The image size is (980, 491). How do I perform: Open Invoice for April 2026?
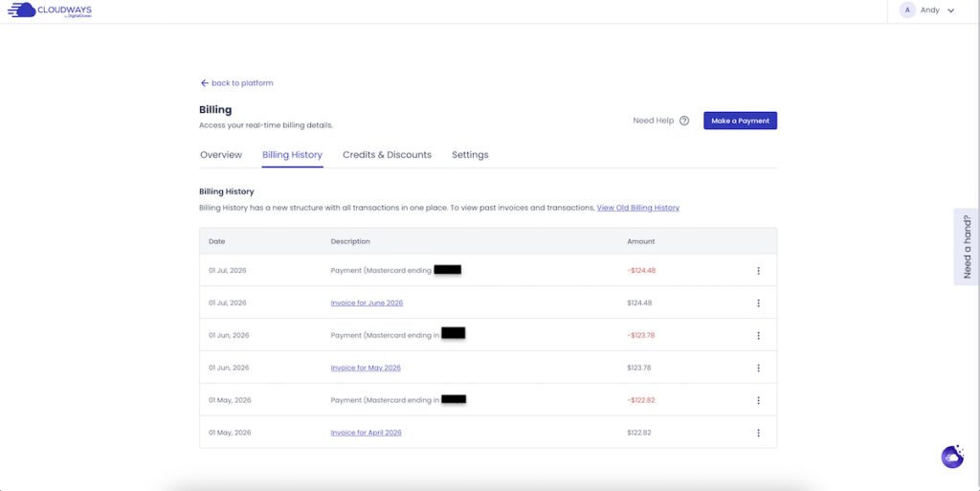367,433
